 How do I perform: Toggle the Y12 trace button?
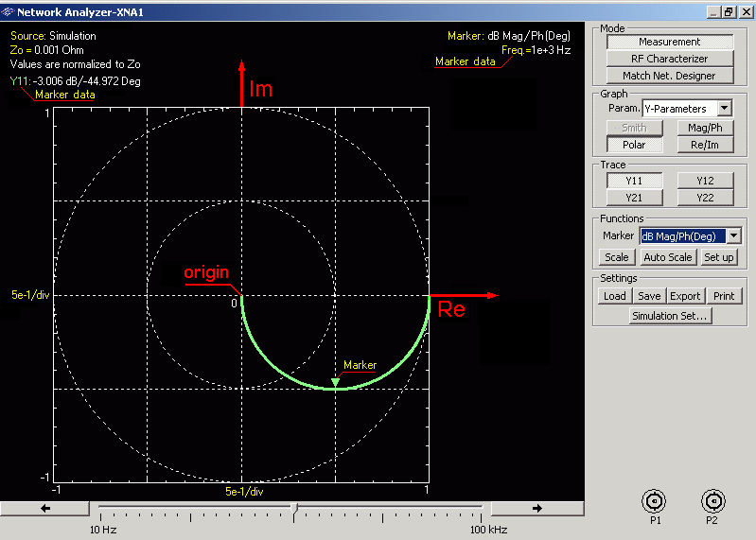705,181
